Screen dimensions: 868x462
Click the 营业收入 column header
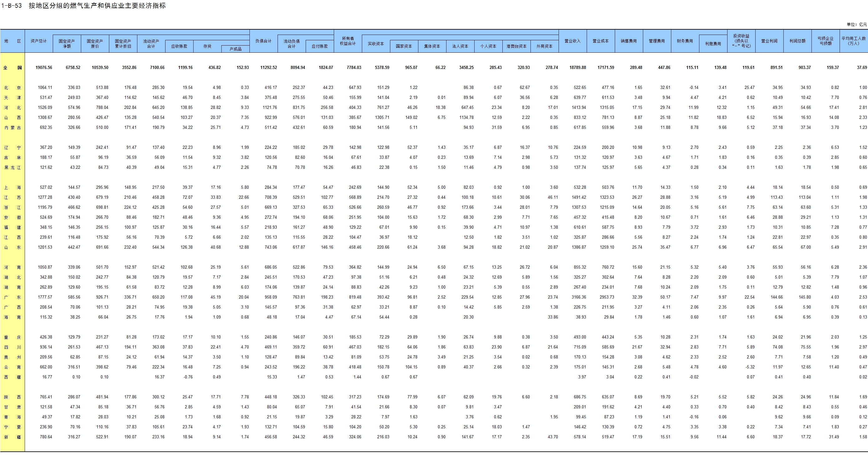tap(572, 41)
